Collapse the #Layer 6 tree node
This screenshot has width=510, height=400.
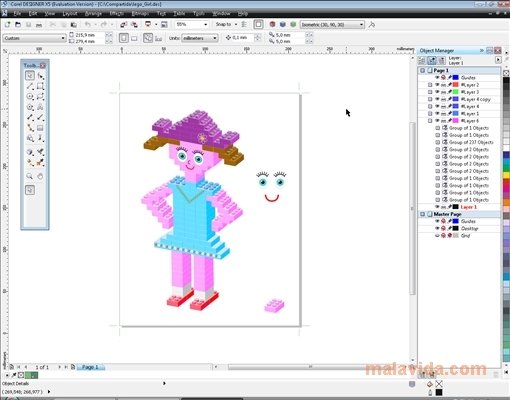(x=430, y=121)
